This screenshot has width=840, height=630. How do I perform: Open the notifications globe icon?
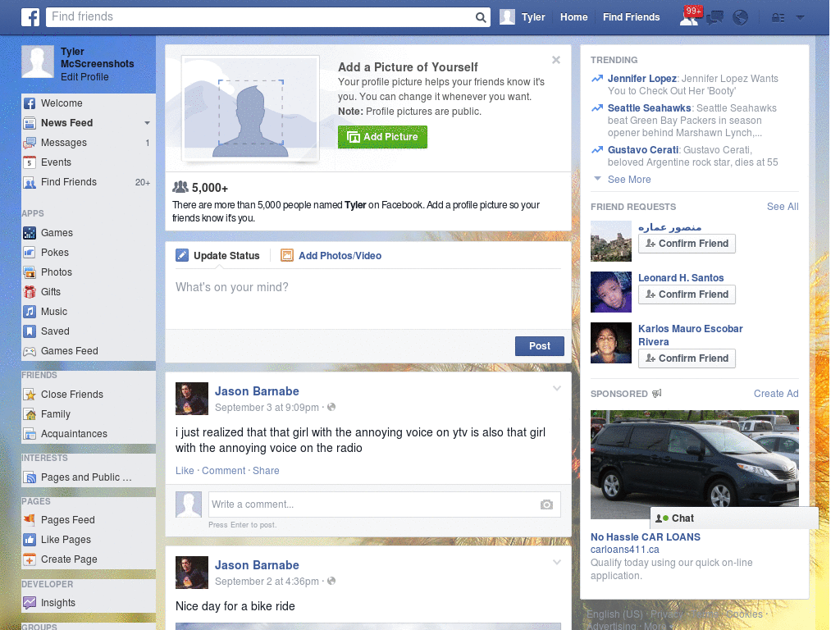[741, 18]
